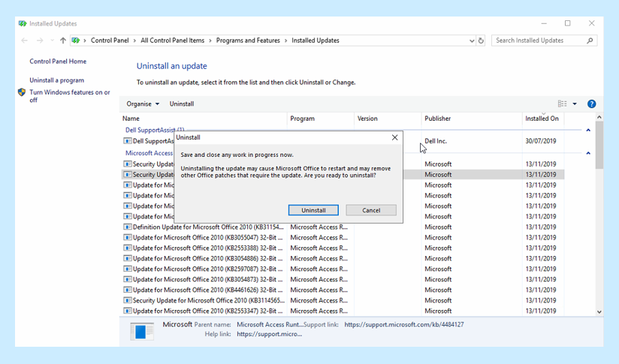This screenshot has width=619, height=364.
Task: Go up one level with up arrow
Action: tap(63, 41)
